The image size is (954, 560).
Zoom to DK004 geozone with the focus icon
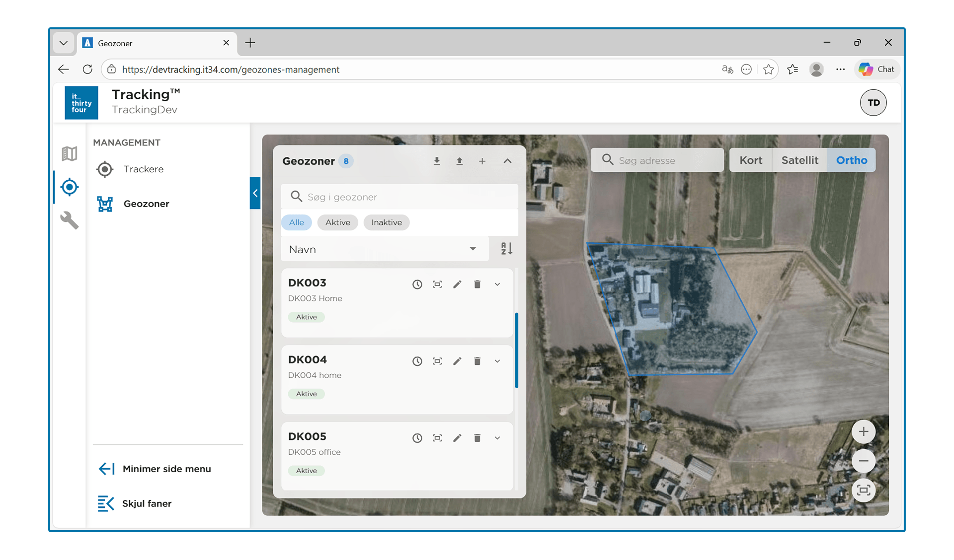click(x=437, y=361)
